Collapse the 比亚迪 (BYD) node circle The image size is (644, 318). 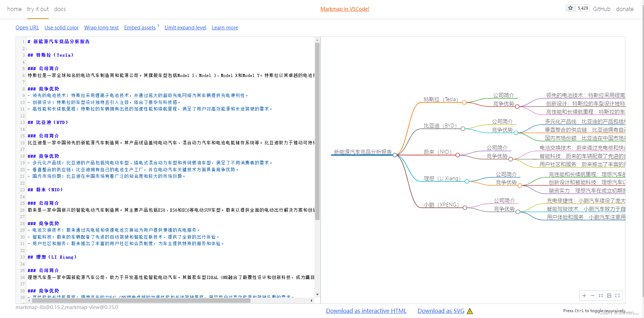(x=463, y=129)
